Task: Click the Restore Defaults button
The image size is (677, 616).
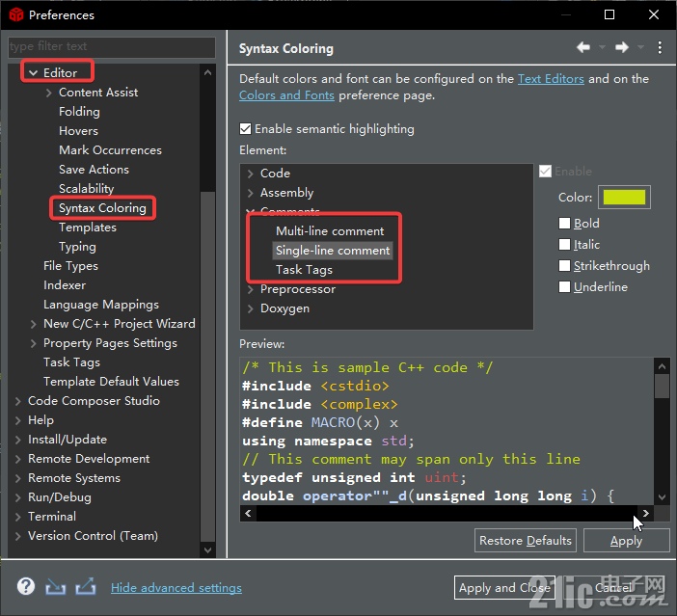Action: coord(526,541)
